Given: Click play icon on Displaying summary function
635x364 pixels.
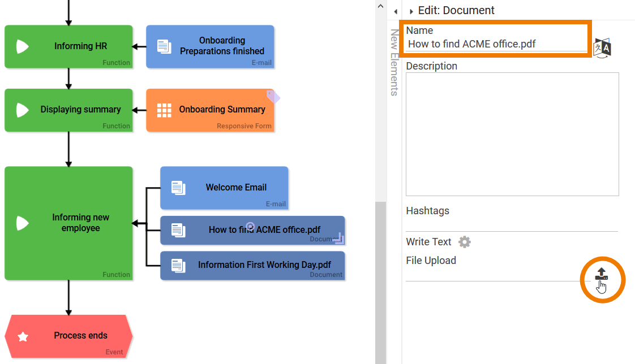Looking at the screenshot, I should (22, 110).
